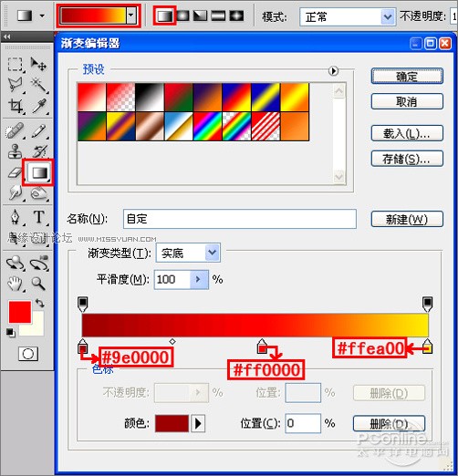Viewport: 458px width, 476px height.
Task: Choose Radial Gradient style
Action: (x=182, y=16)
